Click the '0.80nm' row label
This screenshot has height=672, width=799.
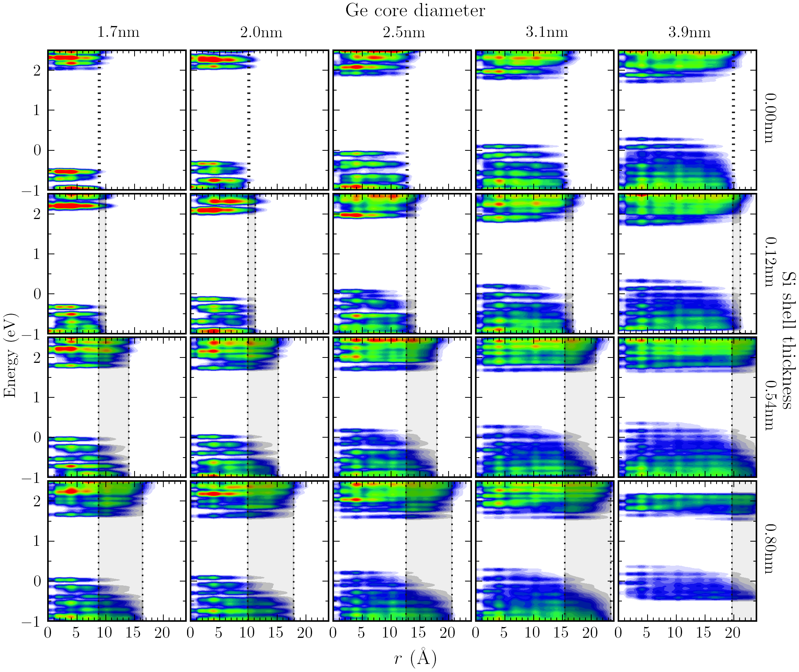pos(770,549)
